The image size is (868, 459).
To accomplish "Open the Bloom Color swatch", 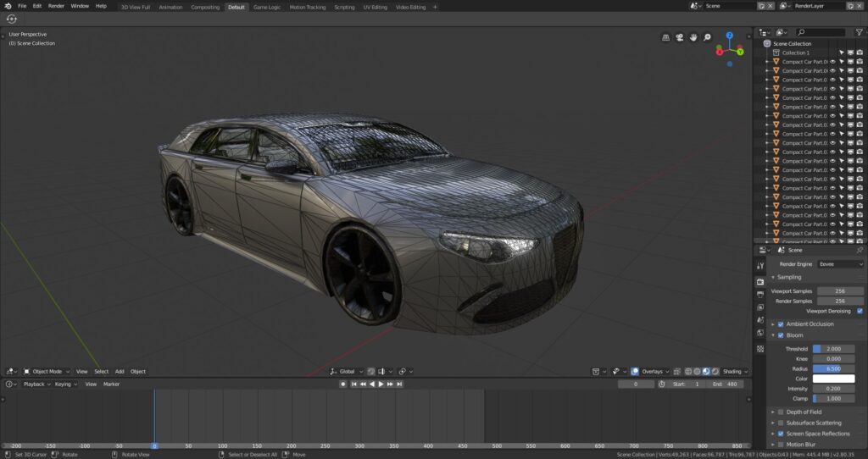I will (833, 379).
